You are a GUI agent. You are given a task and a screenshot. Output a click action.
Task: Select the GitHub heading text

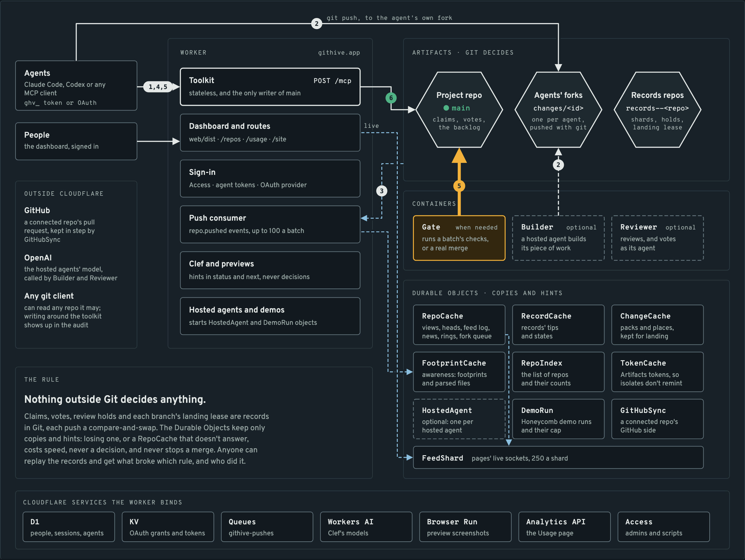click(37, 211)
